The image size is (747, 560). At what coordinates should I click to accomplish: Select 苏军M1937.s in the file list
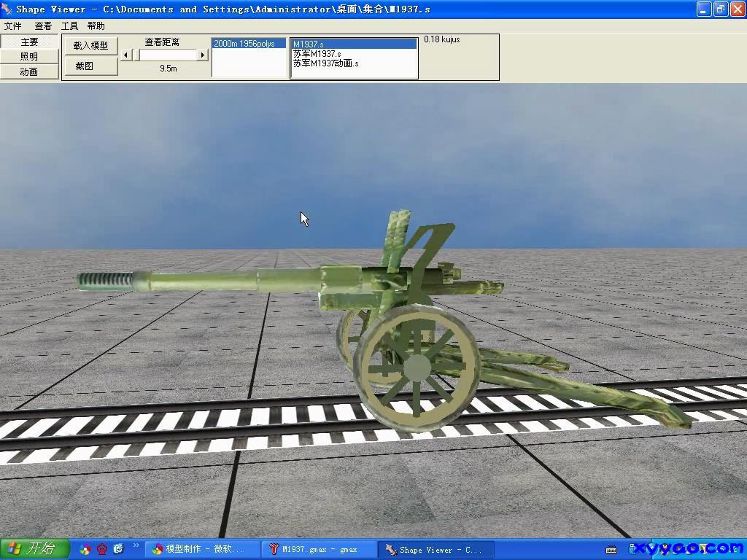pos(317,54)
